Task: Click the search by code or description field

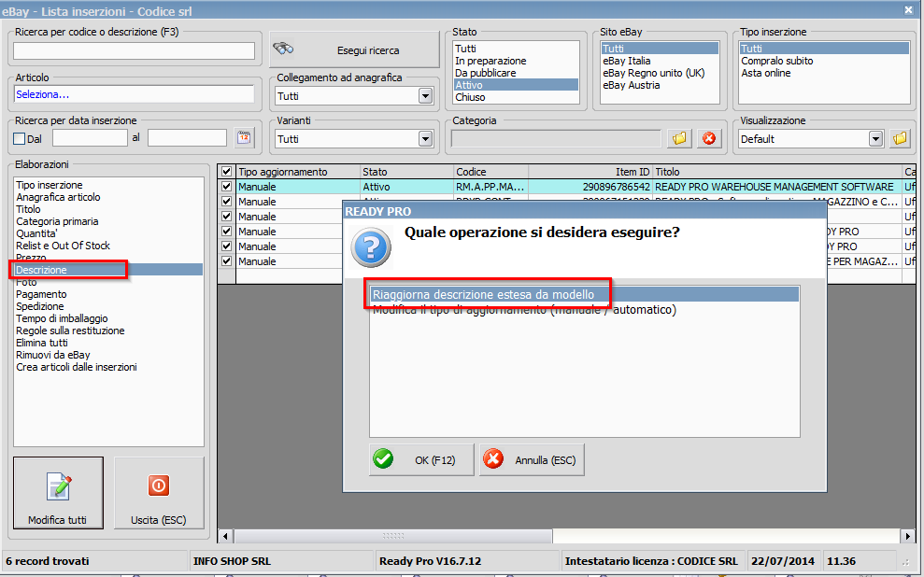Action: [x=134, y=50]
